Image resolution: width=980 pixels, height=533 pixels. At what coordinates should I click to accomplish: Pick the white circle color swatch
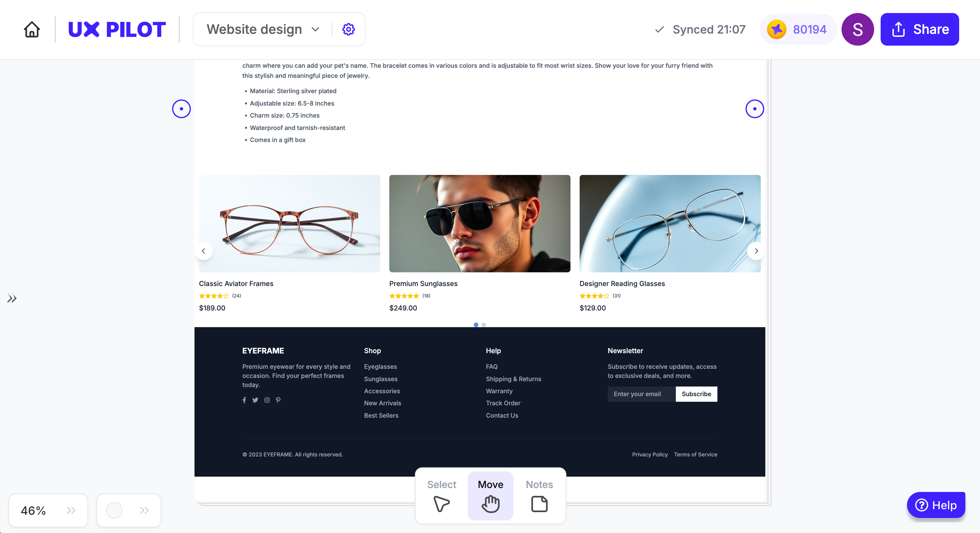[114, 510]
